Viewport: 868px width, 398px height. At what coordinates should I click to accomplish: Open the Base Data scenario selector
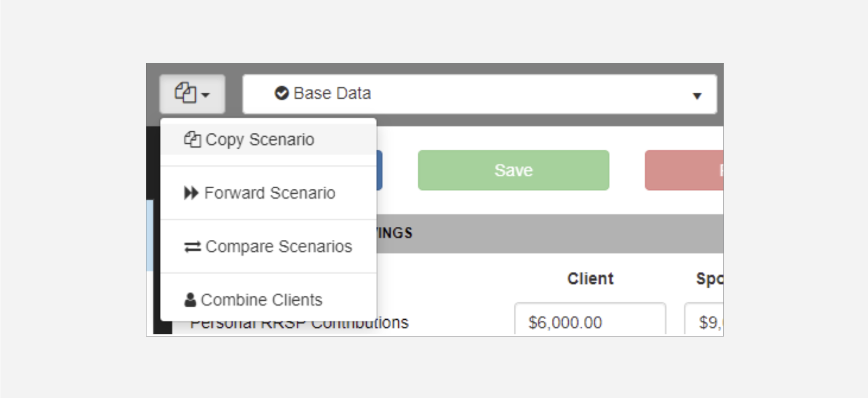[x=479, y=94]
